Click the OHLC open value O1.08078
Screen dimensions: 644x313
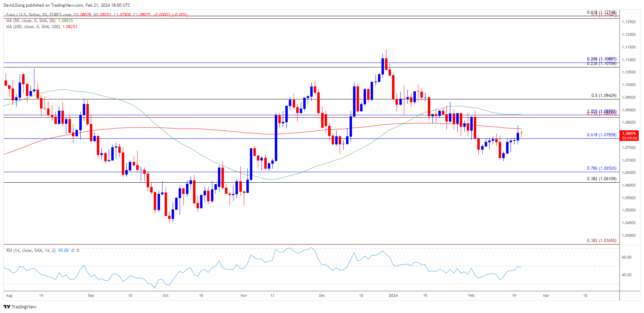coord(83,15)
